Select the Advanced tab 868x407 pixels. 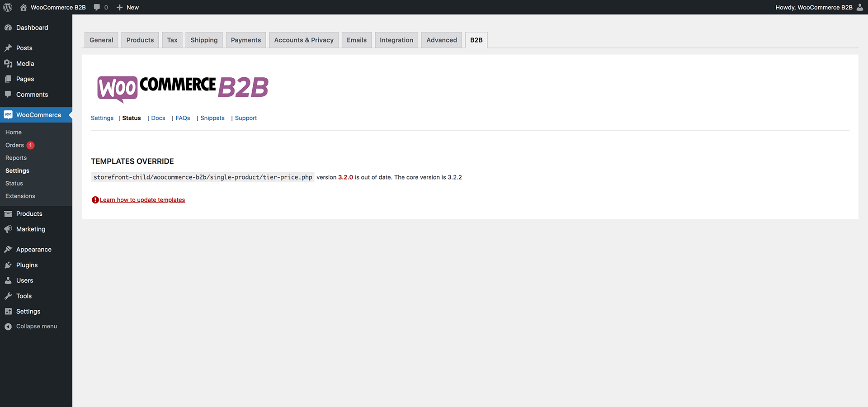(x=442, y=40)
